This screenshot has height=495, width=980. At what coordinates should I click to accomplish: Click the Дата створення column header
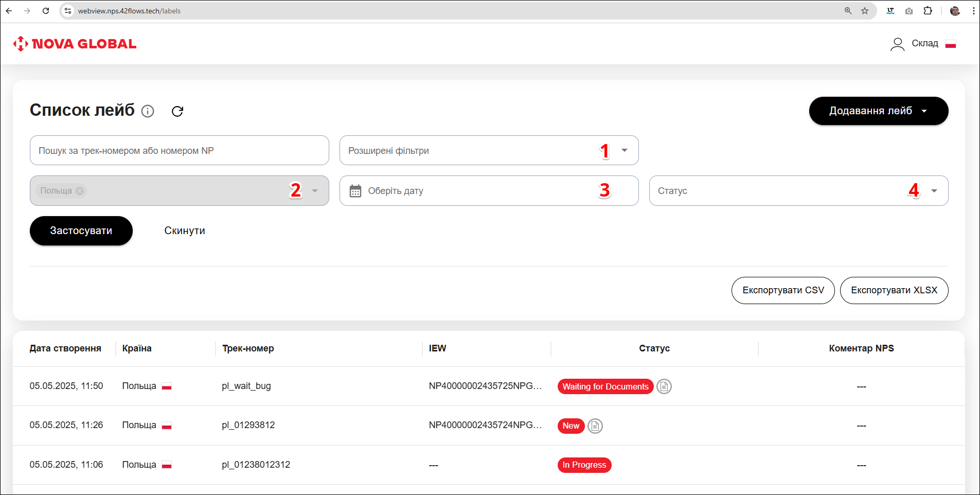coord(65,348)
